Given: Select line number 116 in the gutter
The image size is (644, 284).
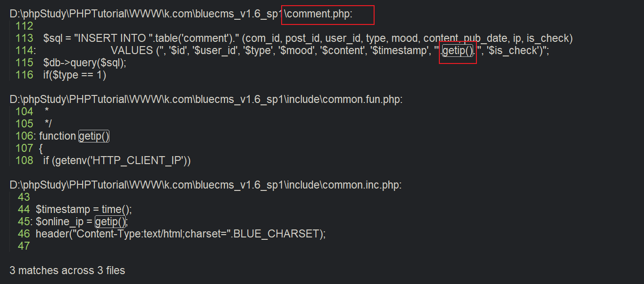Looking at the screenshot, I should click(24, 75).
